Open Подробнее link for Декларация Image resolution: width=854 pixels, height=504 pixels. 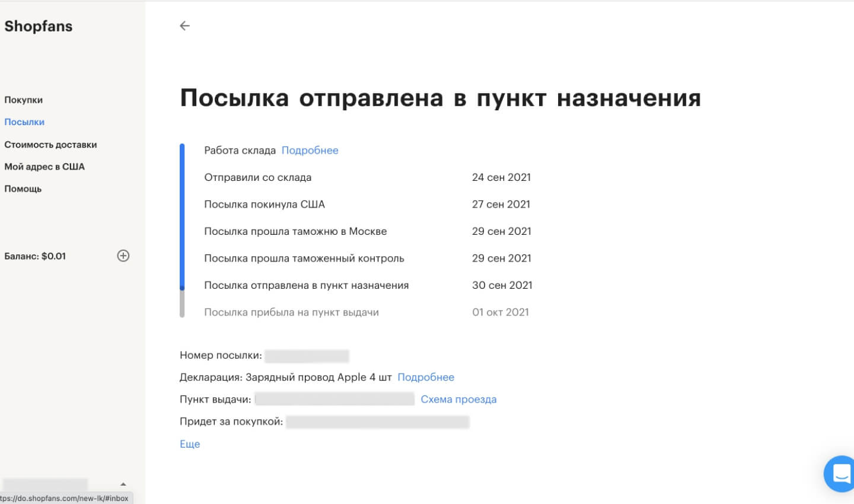click(425, 377)
